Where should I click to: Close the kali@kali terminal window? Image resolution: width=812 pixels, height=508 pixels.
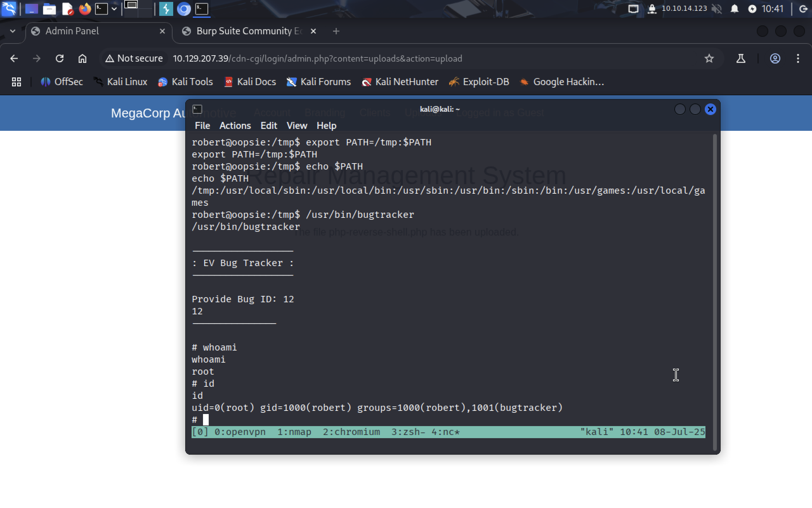(710, 109)
